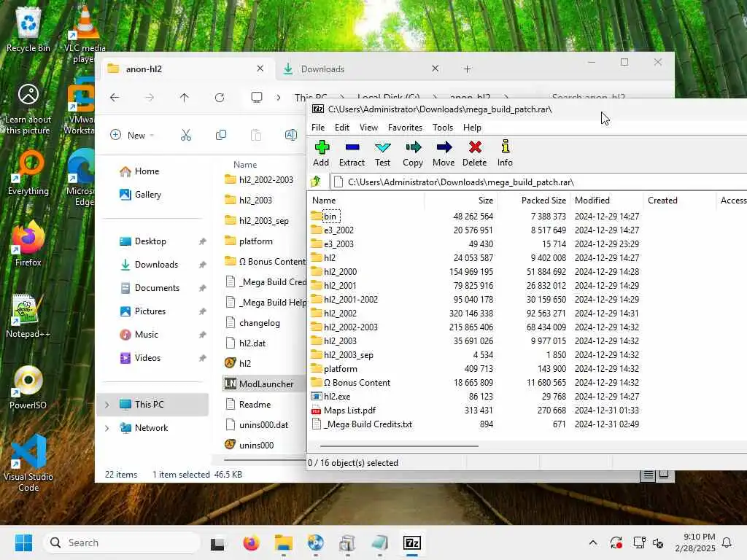Click the Copy tool in 7-Zip
The width and height of the screenshot is (747, 560).
tap(413, 153)
